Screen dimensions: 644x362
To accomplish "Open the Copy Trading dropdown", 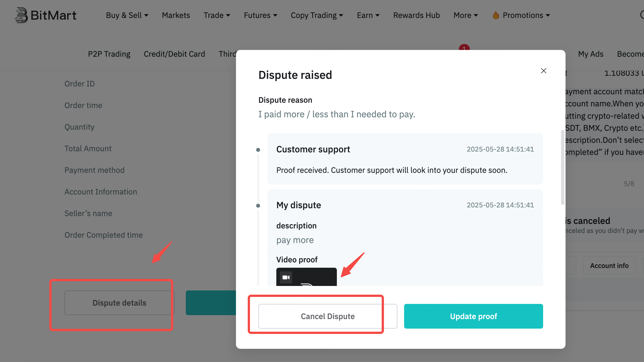I will pyautogui.click(x=317, y=15).
